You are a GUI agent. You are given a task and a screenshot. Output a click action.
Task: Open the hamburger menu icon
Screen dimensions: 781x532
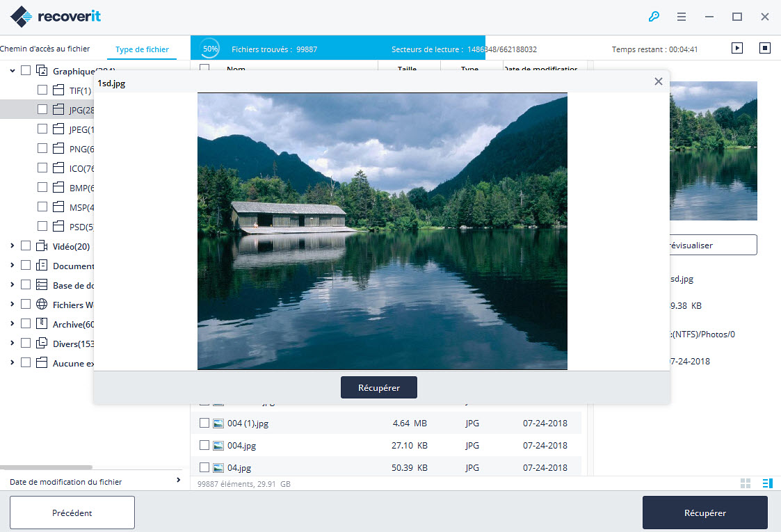tap(682, 17)
